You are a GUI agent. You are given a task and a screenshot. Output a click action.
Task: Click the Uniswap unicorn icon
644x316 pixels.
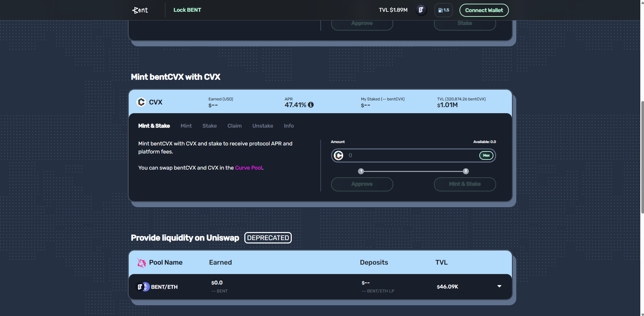pos(142,263)
